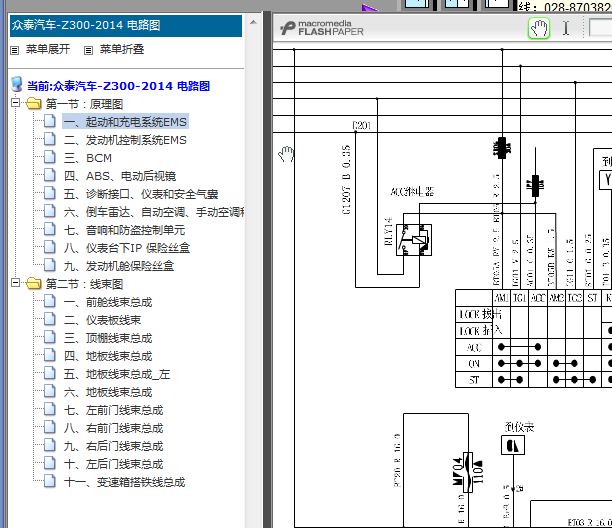Click page icon next to 一、前舱线束总成
612x528 pixels.
point(50,301)
